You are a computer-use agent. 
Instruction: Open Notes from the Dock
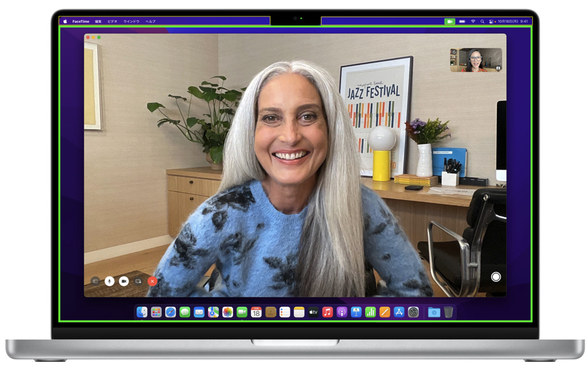pyautogui.click(x=299, y=312)
